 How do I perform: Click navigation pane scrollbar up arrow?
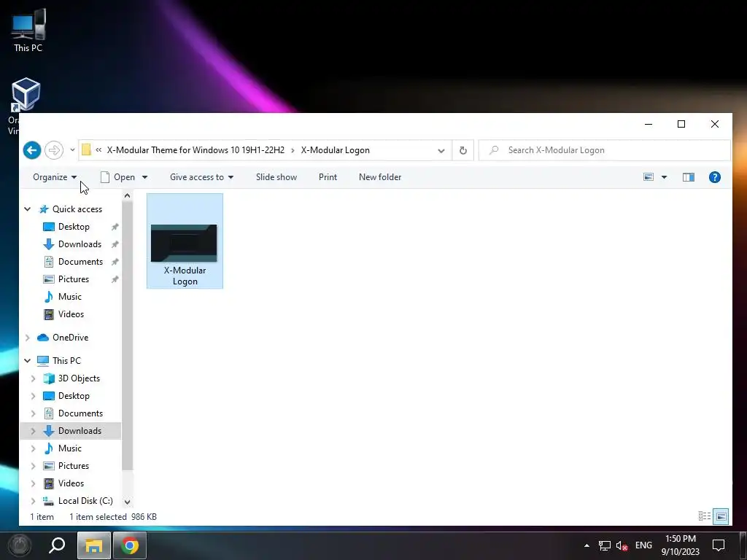click(x=127, y=195)
